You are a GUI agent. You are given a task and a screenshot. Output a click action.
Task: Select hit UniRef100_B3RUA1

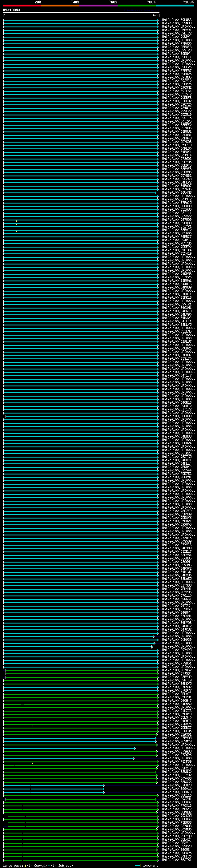176,281
